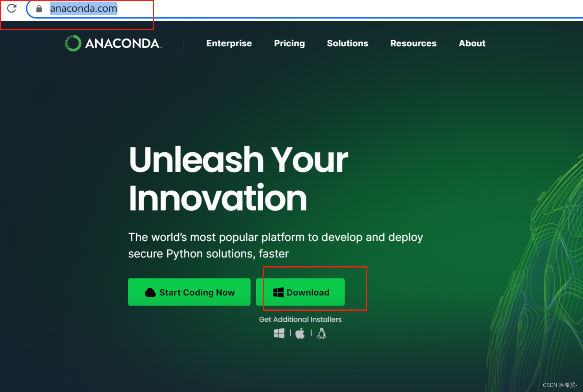Screen dimensions: 583x392
Task: Click the tagline about the world's most popular platform
Action: [x=275, y=245]
